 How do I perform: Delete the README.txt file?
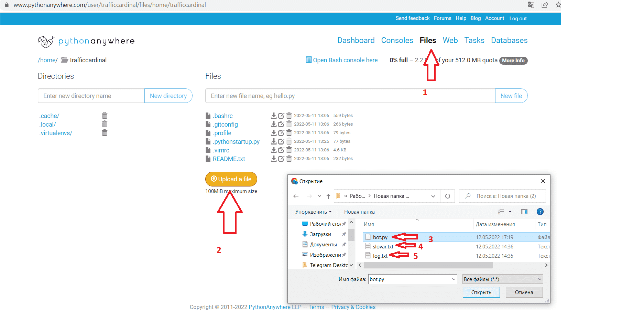pyautogui.click(x=289, y=159)
